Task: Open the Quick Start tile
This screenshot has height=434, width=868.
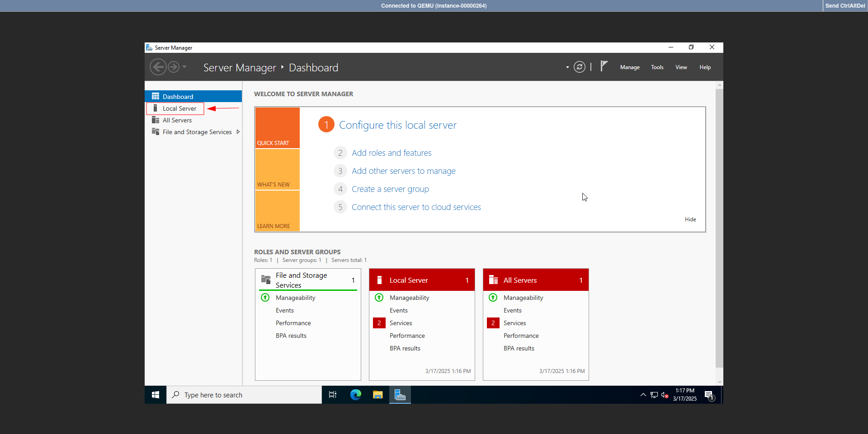Action: point(278,128)
